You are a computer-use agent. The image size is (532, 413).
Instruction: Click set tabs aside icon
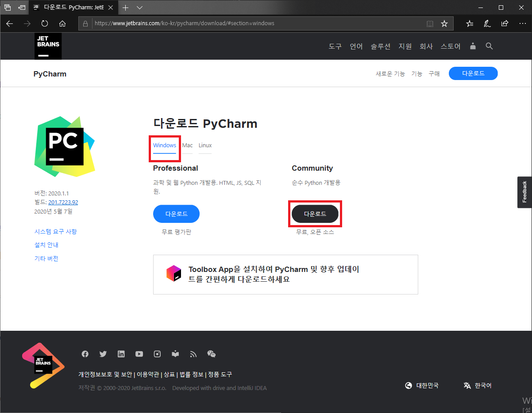coord(22,8)
